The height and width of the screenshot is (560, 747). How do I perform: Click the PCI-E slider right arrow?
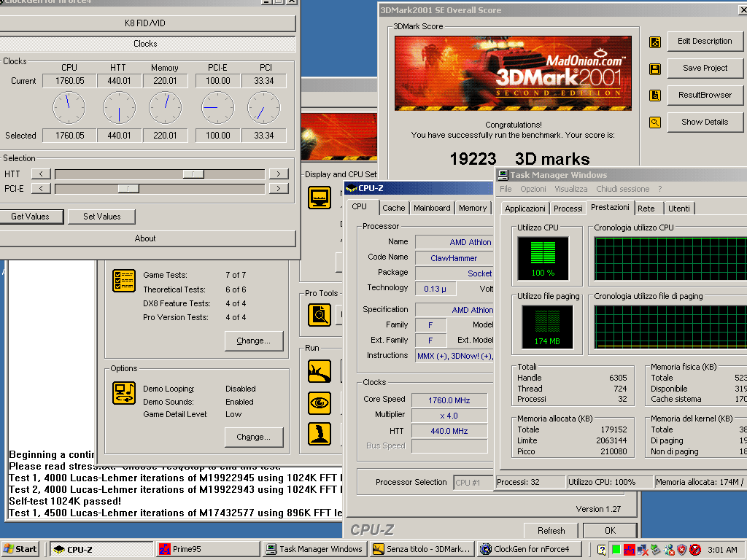(x=279, y=189)
